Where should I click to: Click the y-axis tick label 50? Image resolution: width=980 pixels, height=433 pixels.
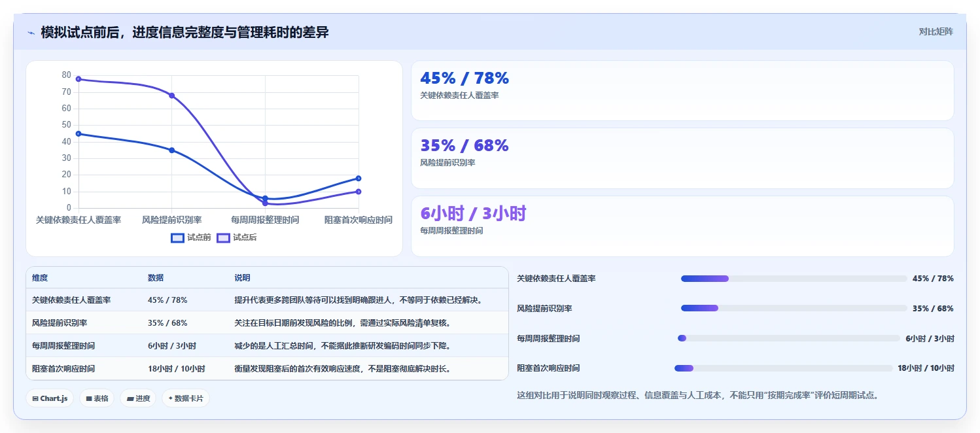[x=67, y=125]
